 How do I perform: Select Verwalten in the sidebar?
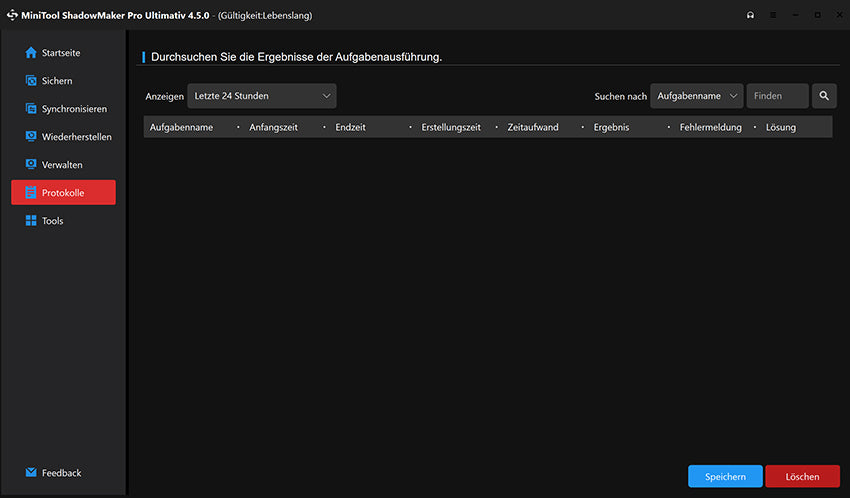coord(62,164)
